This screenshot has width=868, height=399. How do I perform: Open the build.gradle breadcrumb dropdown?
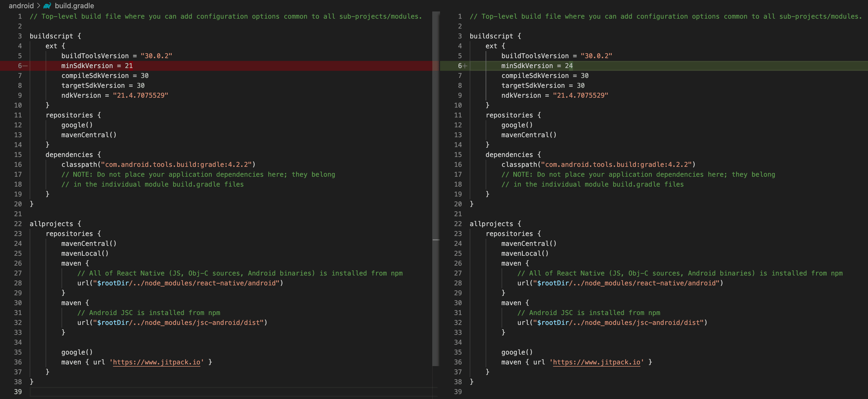(x=74, y=5)
